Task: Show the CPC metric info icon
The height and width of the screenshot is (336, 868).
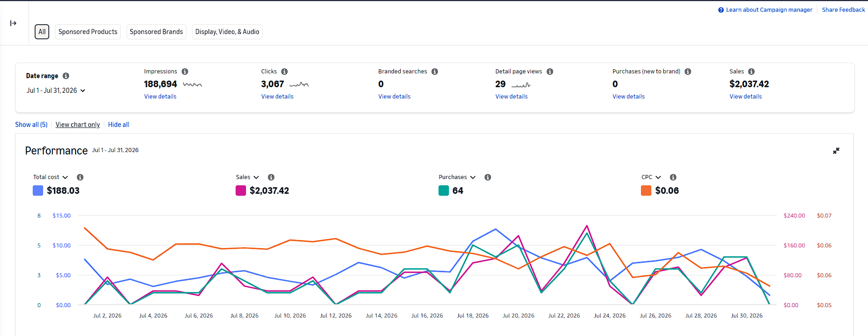Action: click(673, 177)
